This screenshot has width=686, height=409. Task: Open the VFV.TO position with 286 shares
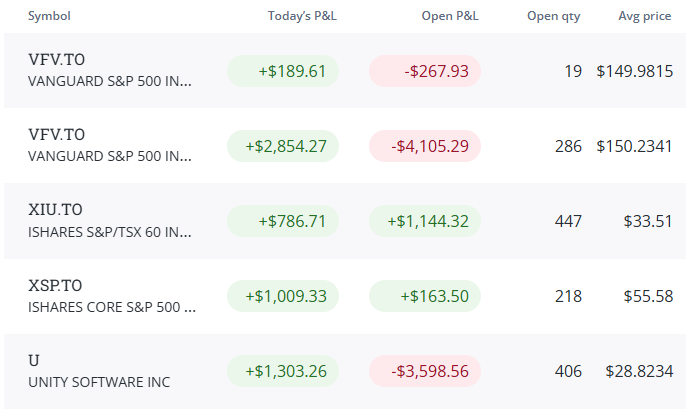click(x=345, y=146)
